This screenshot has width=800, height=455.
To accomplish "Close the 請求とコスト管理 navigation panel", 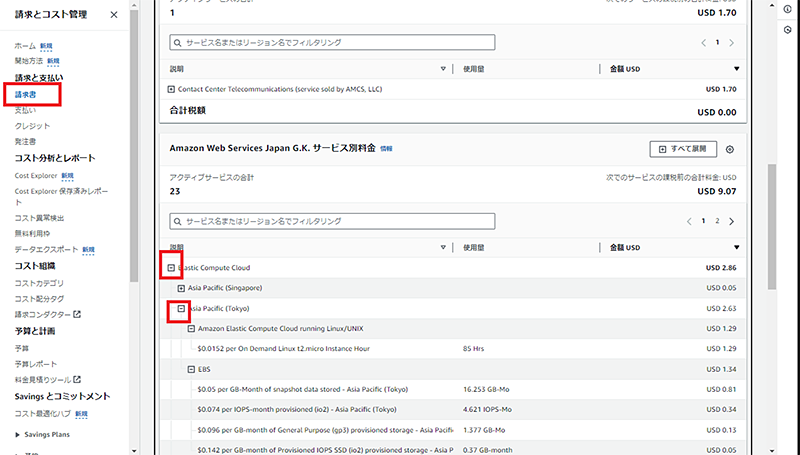I will 114,15.
